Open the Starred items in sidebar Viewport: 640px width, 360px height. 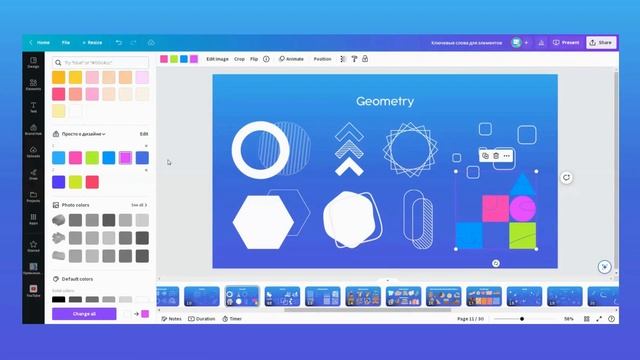33,246
